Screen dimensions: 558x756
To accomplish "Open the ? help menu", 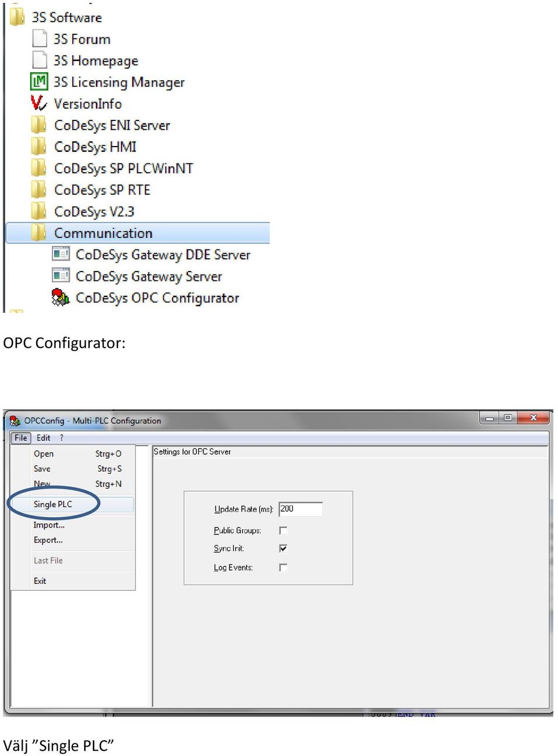I will [62, 438].
